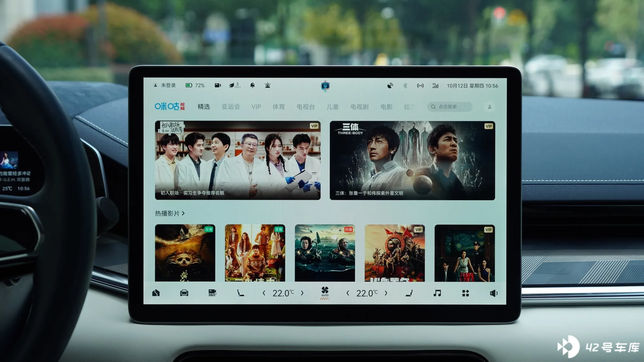Viewport: 644px width, 362px height.
Task: Tap the car settings icon in bottom bar
Action: coord(184,293)
